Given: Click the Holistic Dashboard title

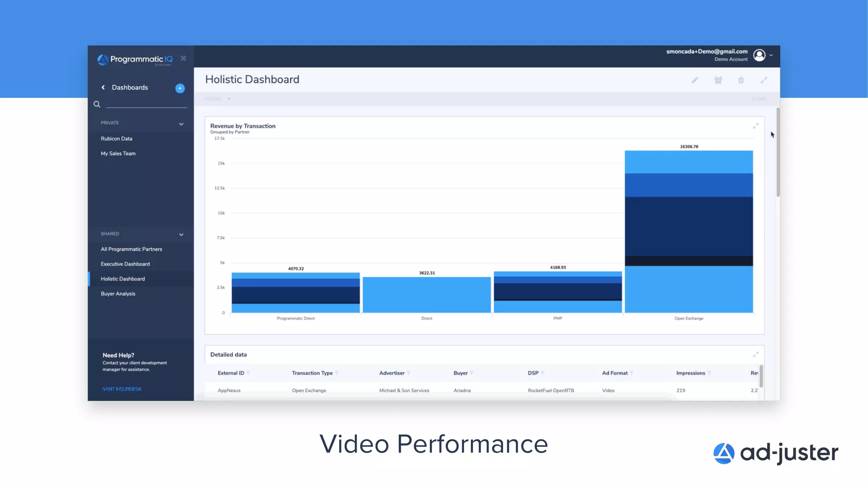Looking at the screenshot, I should click(252, 80).
